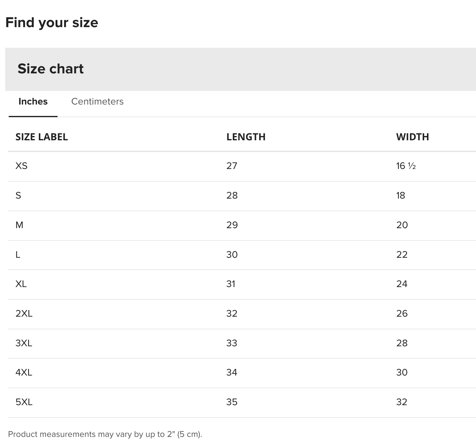476x448 pixels.
Task: Select the Inches tab
Action: [x=33, y=101]
